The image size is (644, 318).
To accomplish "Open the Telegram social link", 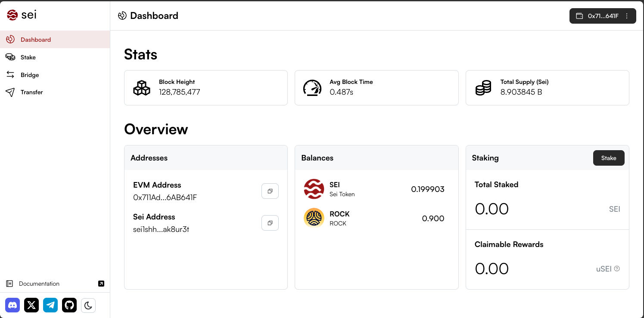I will click(x=50, y=305).
